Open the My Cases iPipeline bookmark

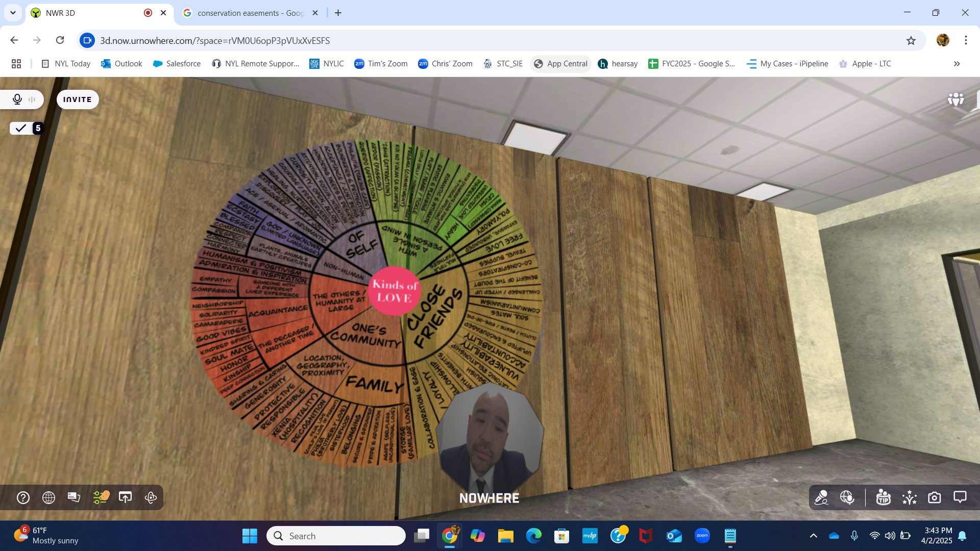[x=788, y=64]
